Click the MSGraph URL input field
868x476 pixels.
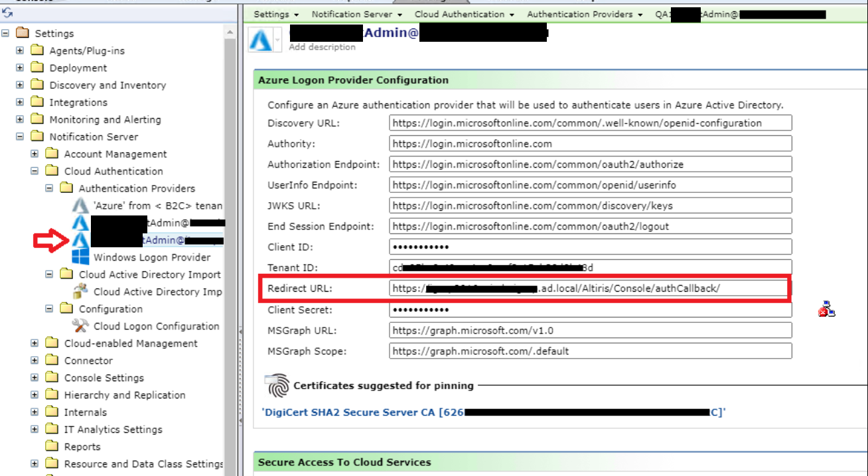point(591,330)
